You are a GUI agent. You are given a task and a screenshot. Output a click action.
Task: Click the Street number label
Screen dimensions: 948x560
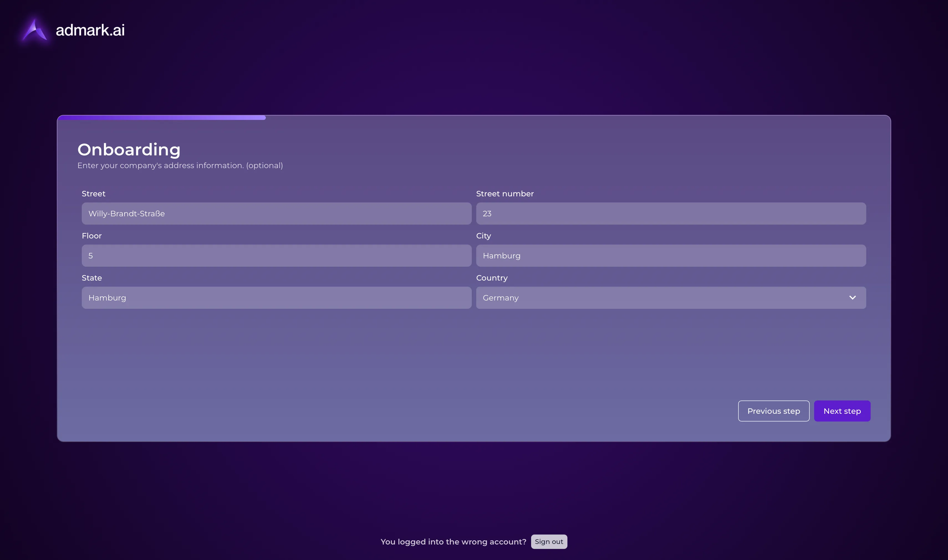pyautogui.click(x=504, y=194)
